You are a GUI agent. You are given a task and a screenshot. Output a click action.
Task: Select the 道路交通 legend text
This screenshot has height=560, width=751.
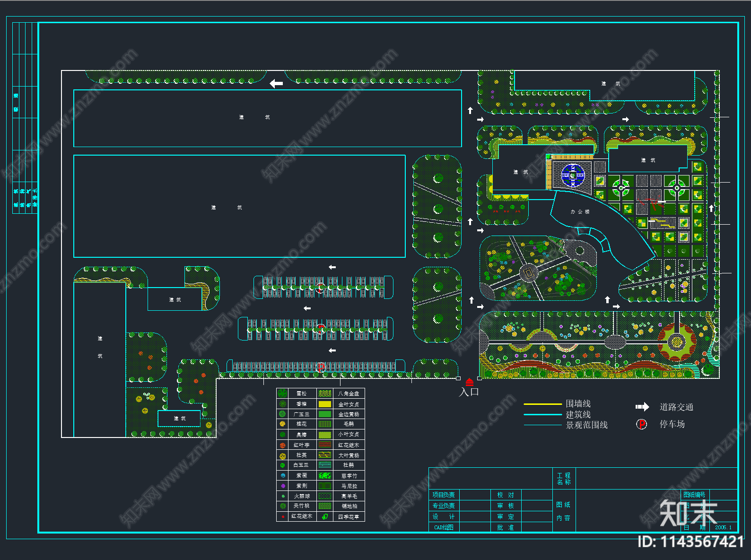(x=676, y=407)
